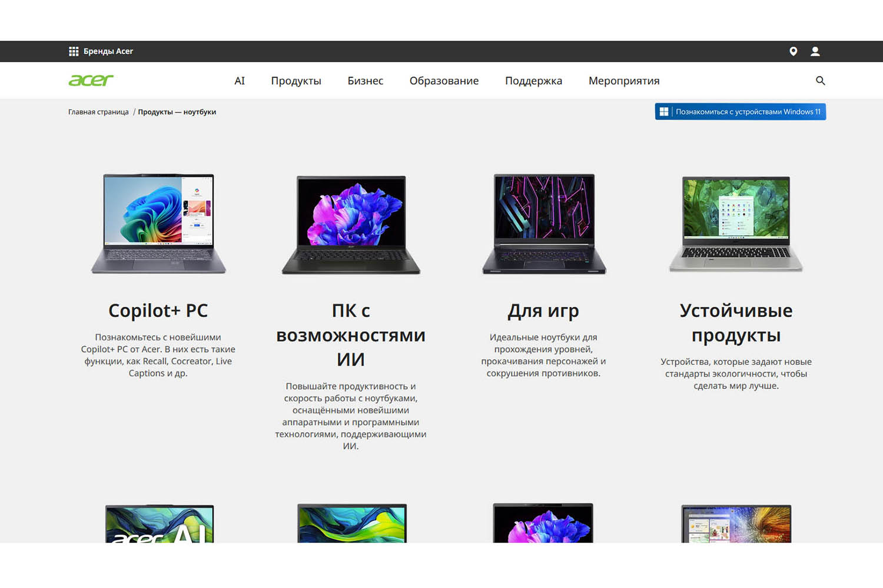
Task: Click the Copilot+ PC laptop image
Action: 158,224
